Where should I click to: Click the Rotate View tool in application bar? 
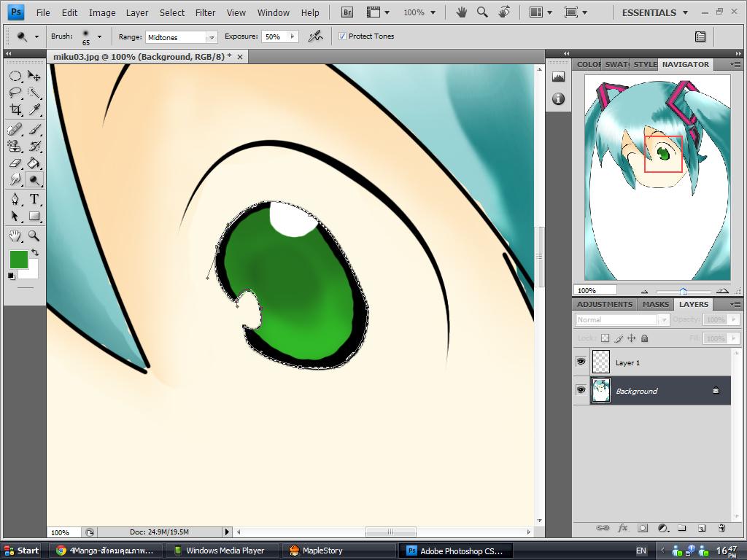tap(504, 12)
